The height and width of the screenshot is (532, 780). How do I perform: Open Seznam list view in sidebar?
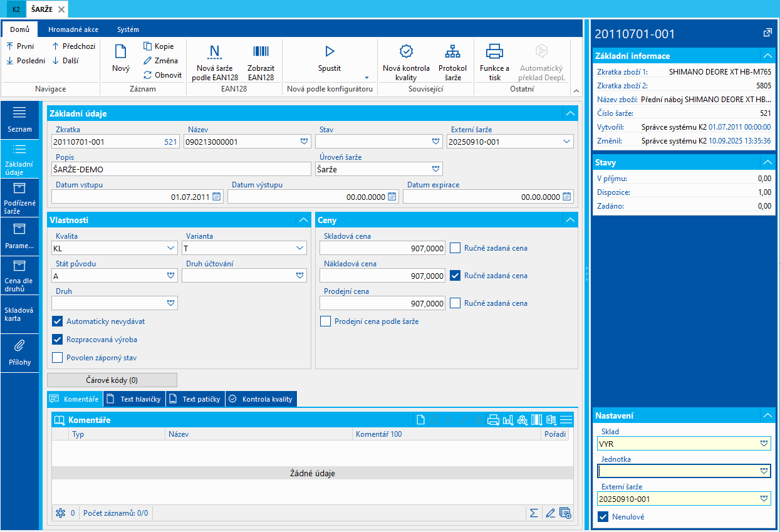[19, 120]
